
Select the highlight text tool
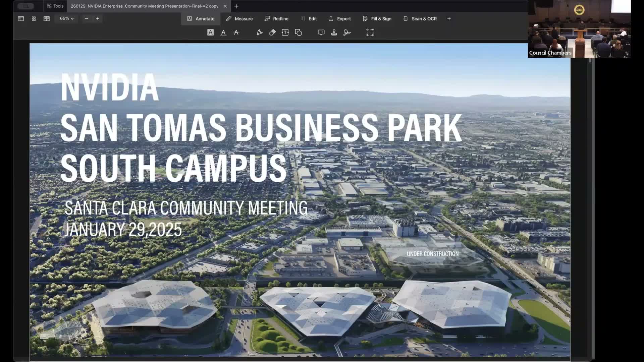pyautogui.click(x=210, y=33)
